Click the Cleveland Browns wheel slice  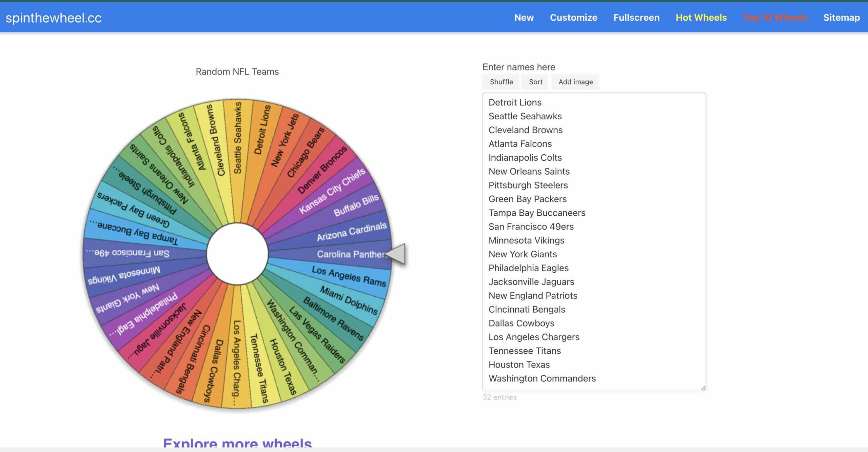point(215,140)
